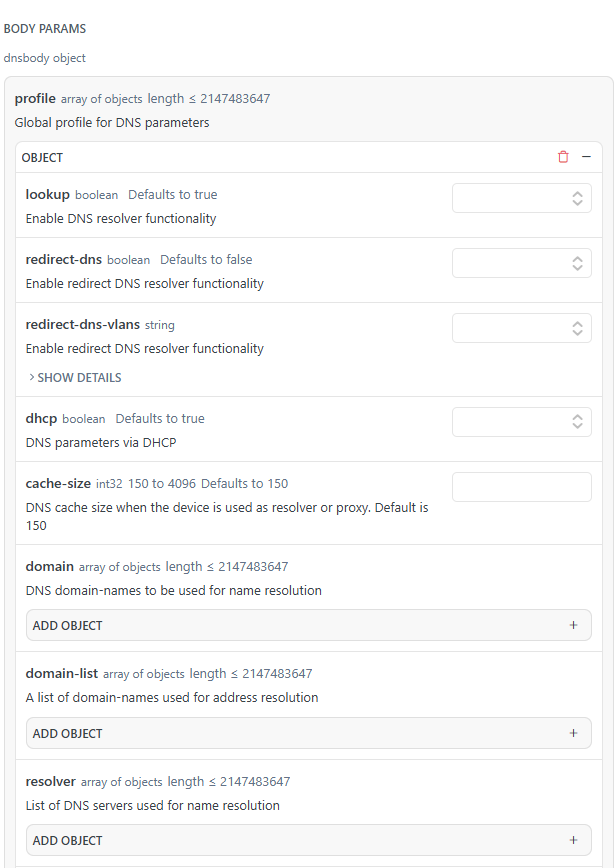Add object to domain-list array
Screen dimensions: 614x868
click(309, 733)
